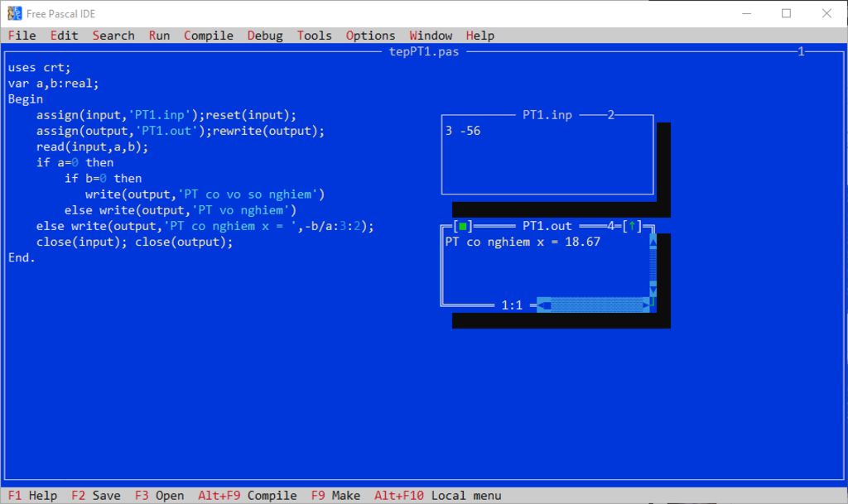Click the '3 -56' input values in PT1.inp
This screenshot has height=504, width=848.
pos(462,131)
